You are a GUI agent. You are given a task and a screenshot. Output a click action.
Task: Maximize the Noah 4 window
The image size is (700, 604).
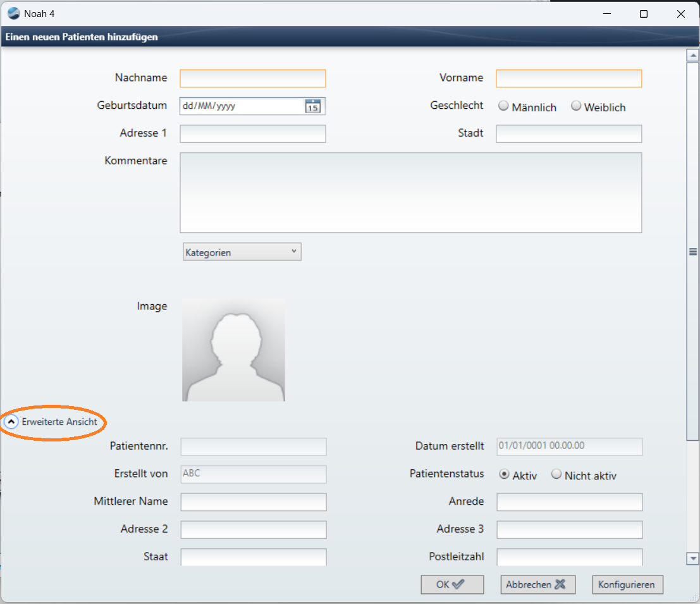[643, 14]
